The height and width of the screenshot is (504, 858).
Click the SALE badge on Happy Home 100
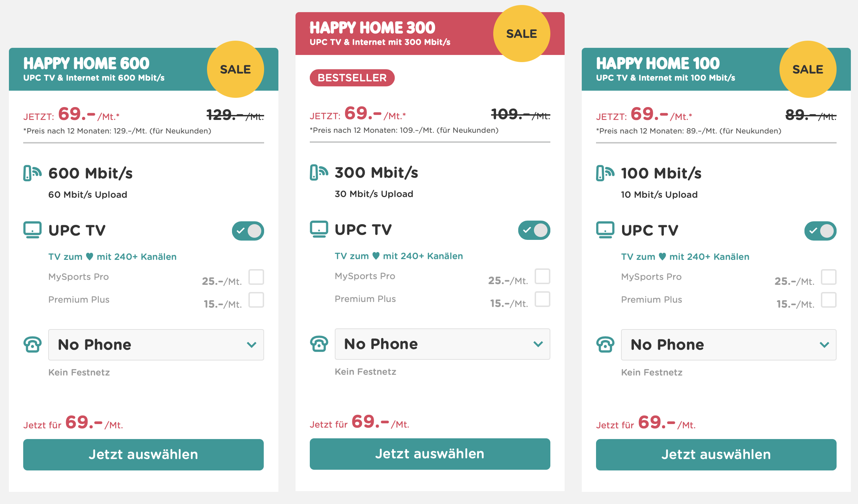click(808, 69)
